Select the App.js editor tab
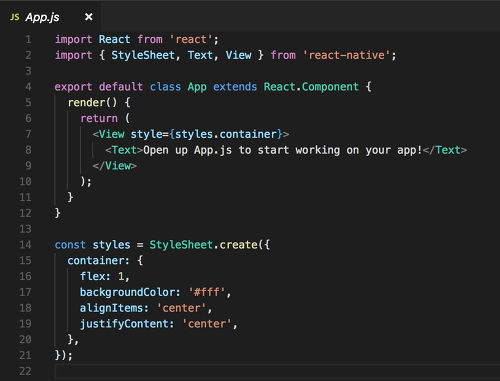The width and height of the screenshot is (500, 381). click(50, 17)
